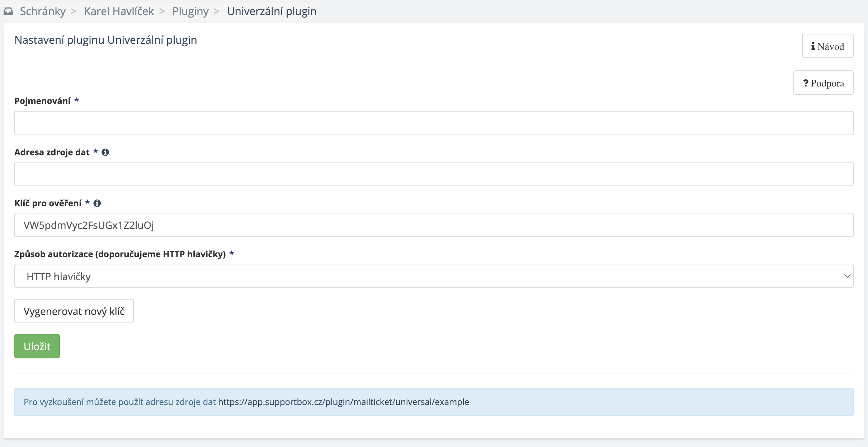Show info tooltip for Adresa zdroje dat
The image size is (868, 447).
pos(105,152)
